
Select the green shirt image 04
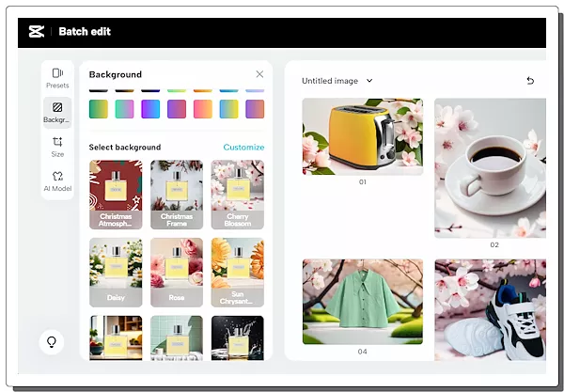tap(363, 302)
